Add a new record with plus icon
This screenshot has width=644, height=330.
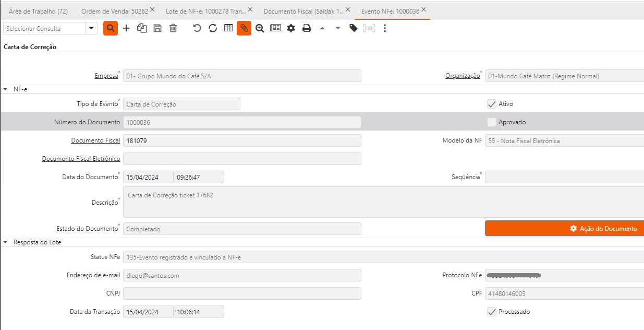coord(126,28)
